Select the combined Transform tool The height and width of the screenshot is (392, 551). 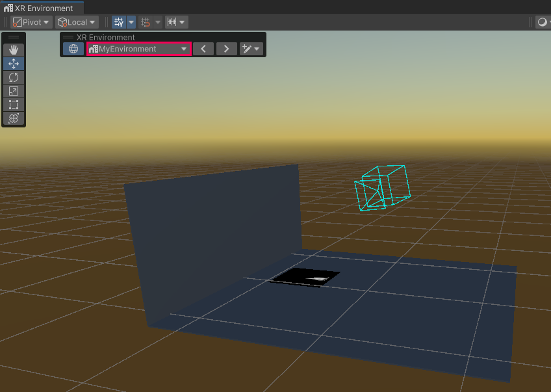pyautogui.click(x=14, y=118)
